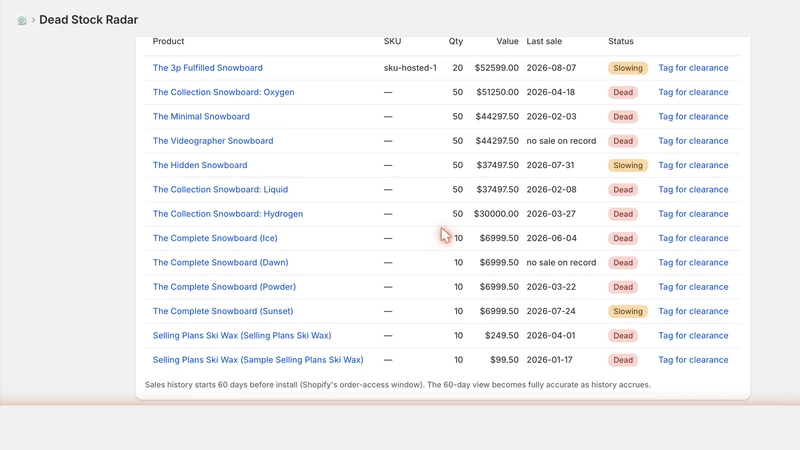The height and width of the screenshot is (450, 800).
Task: Click the Qty column header
Action: tap(456, 41)
